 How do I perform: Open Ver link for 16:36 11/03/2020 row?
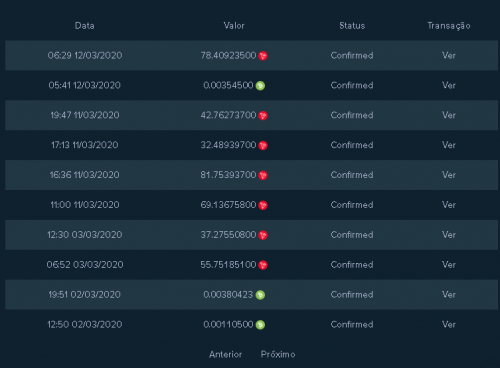click(x=449, y=175)
